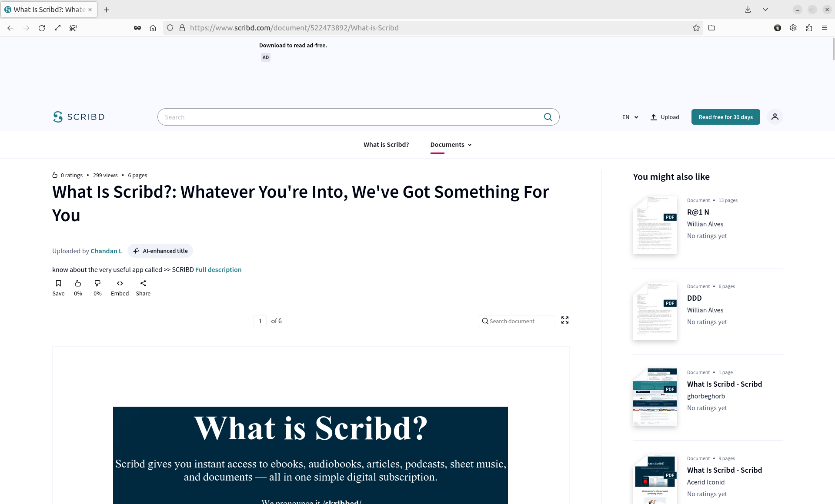Reload the page
The height and width of the screenshot is (504, 835).
pyautogui.click(x=42, y=28)
